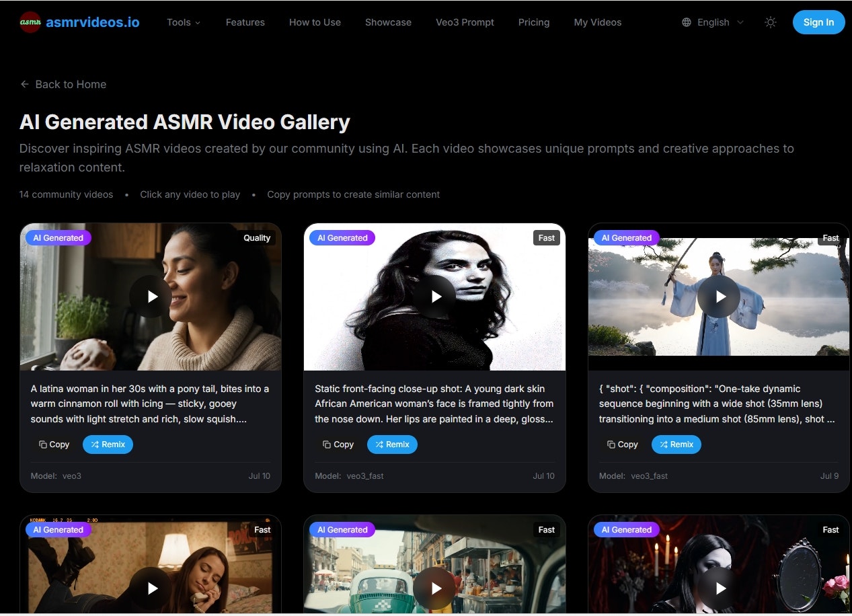Open the gothic candle scene thumbnail

click(x=719, y=565)
